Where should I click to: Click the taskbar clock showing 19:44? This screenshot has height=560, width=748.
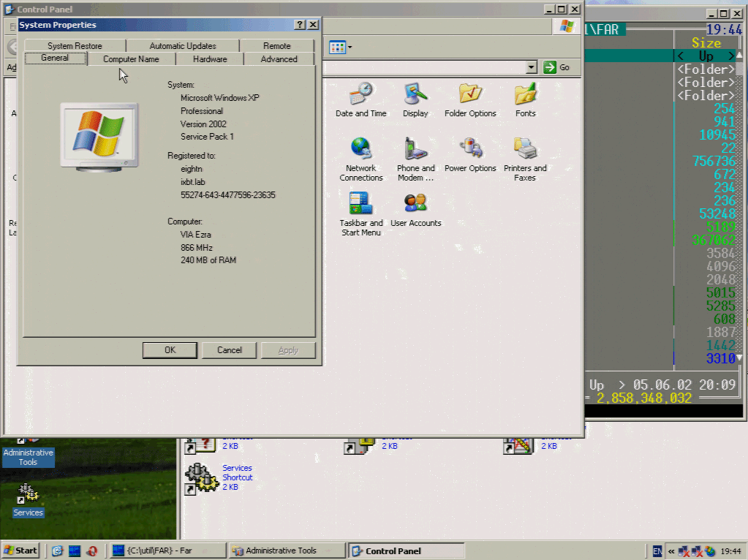point(731,551)
